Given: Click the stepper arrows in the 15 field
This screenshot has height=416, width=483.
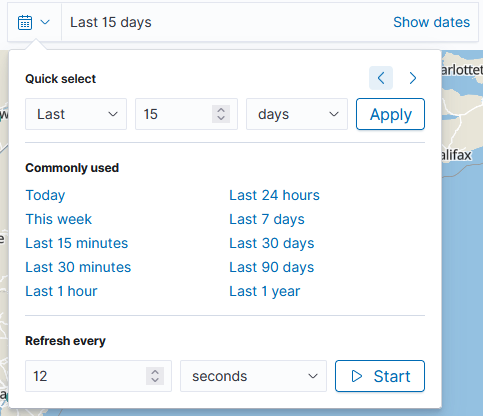Looking at the screenshot, I should [221, 114].
